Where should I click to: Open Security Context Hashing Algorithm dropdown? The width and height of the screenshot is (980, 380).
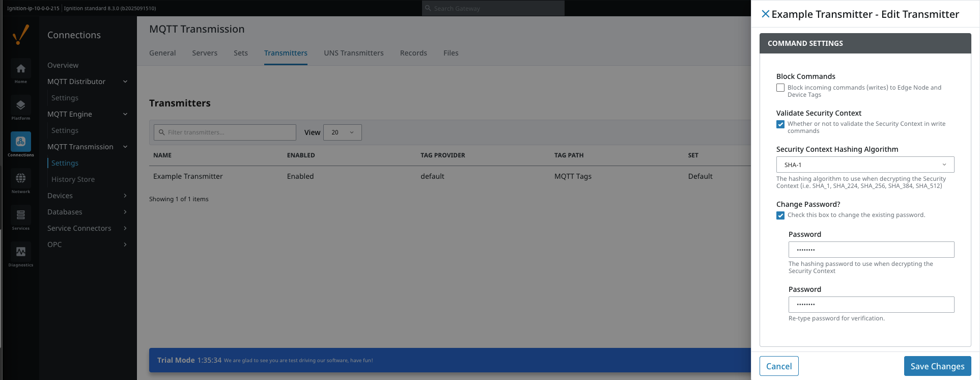pos(865,165)
